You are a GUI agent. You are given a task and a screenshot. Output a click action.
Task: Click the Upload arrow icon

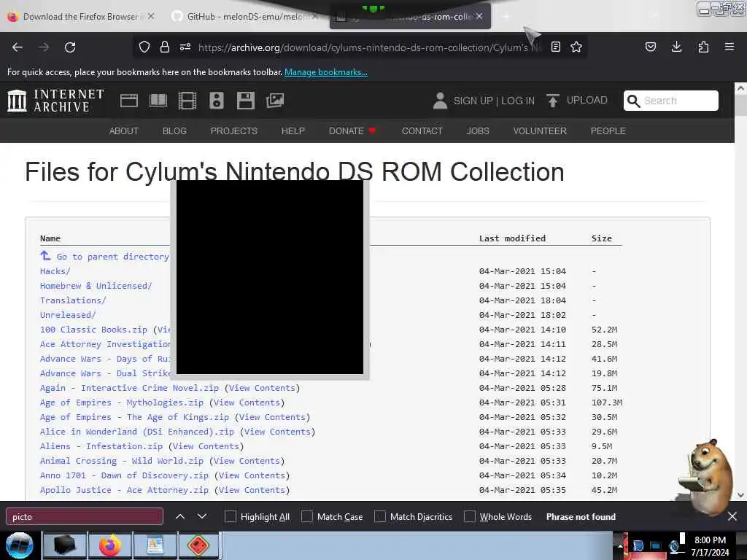pos(553,101)
